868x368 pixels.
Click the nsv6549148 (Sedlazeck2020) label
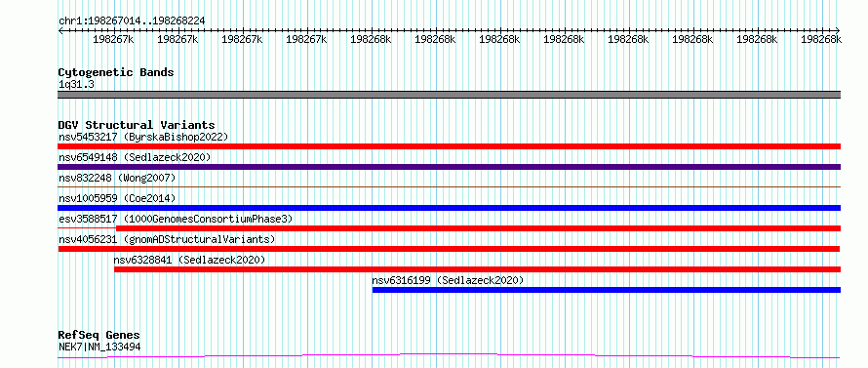(135, 157)
